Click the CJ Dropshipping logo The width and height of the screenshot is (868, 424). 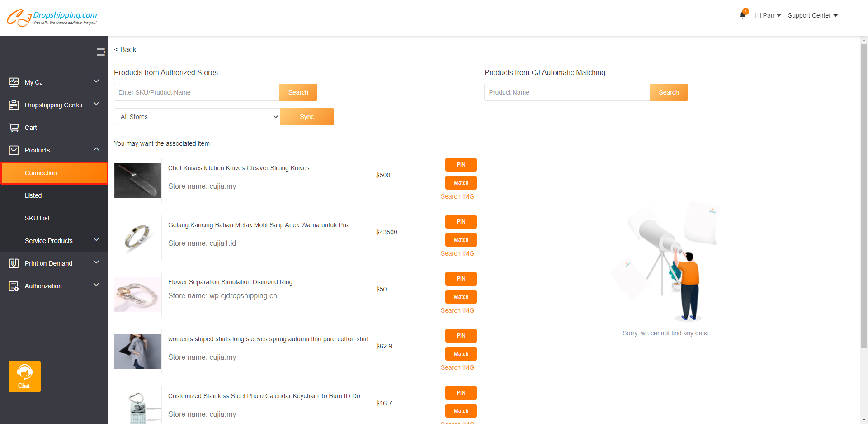52,18
